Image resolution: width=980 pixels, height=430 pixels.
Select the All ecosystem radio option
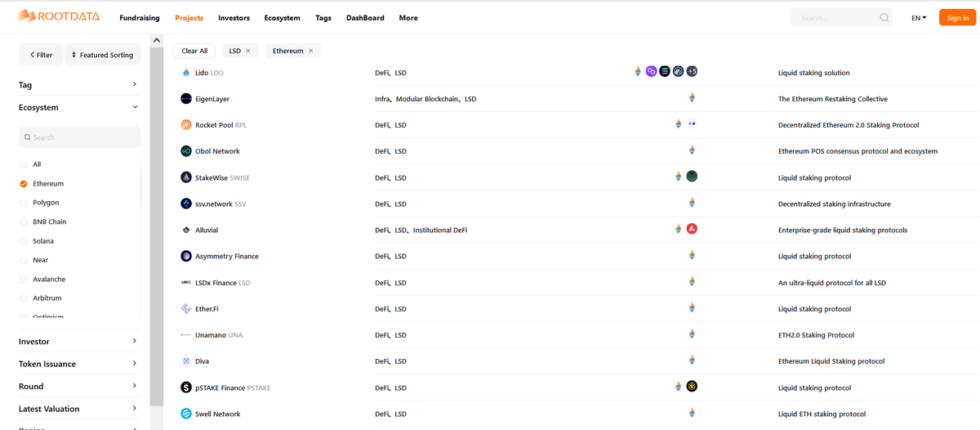pyautogui.click(x=24, y=164)
